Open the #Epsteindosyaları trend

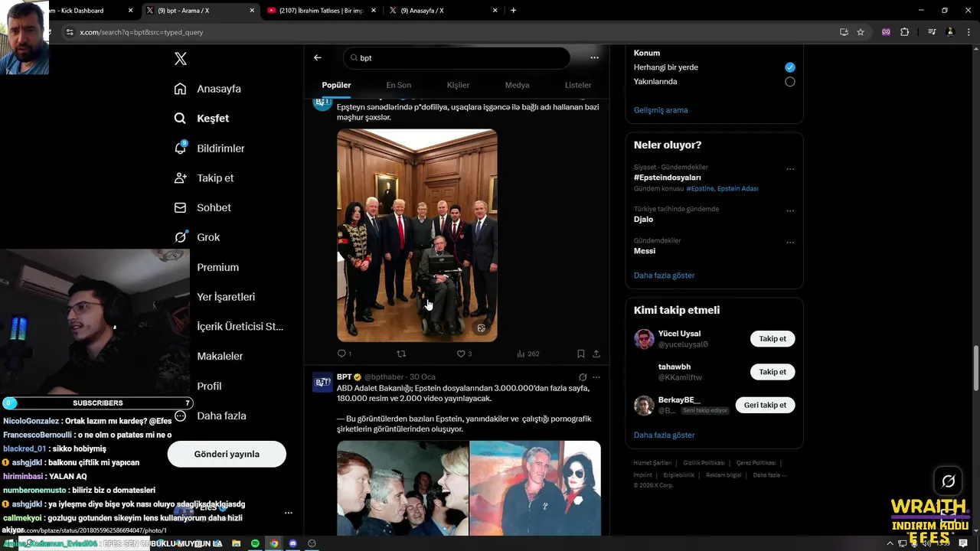coord(668,178)
